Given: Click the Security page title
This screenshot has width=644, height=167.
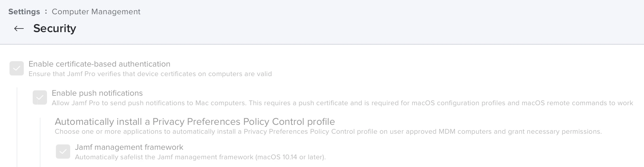Looking at the screenshot, I should pos(55,29).
